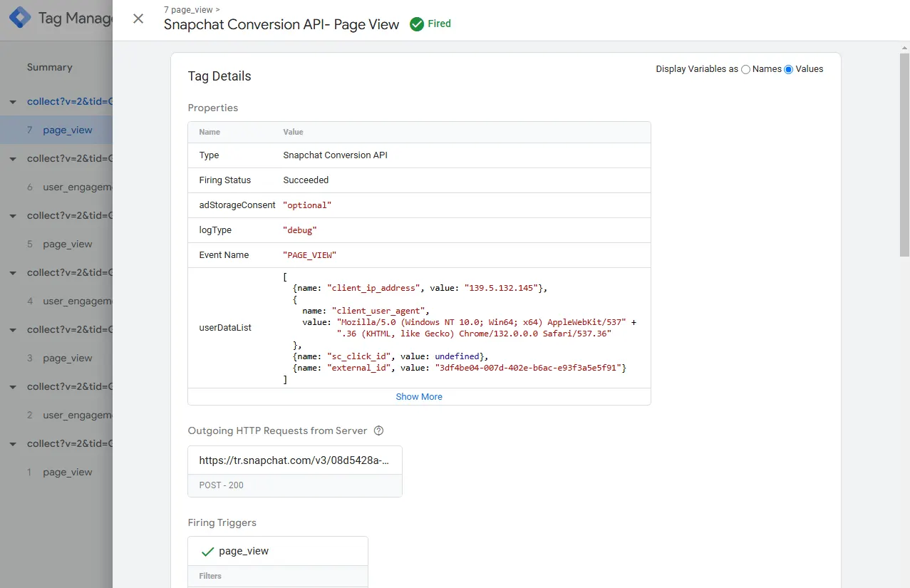The image size is (910, 588).
Task: Collapse the first collect request above 7 page_view
Action: coord(13,102)
